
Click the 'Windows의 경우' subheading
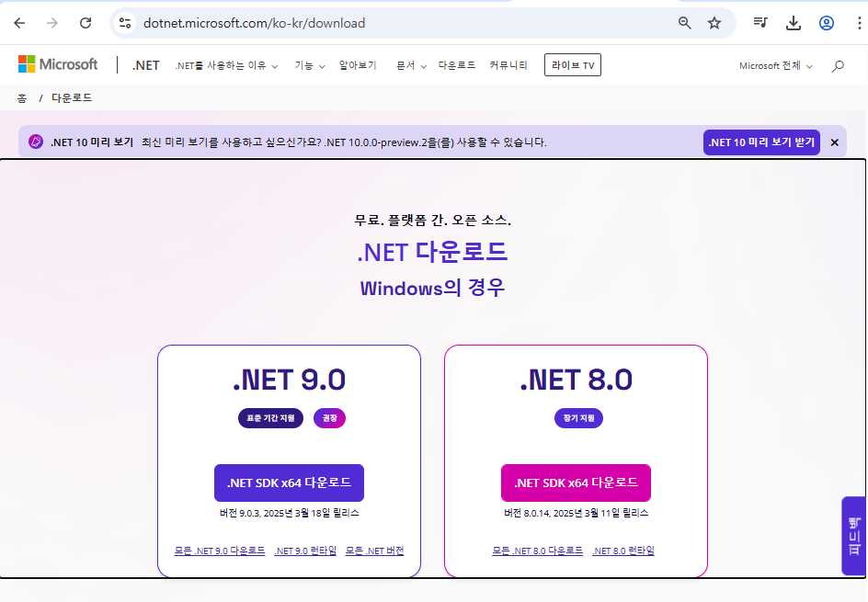(432, 288)
